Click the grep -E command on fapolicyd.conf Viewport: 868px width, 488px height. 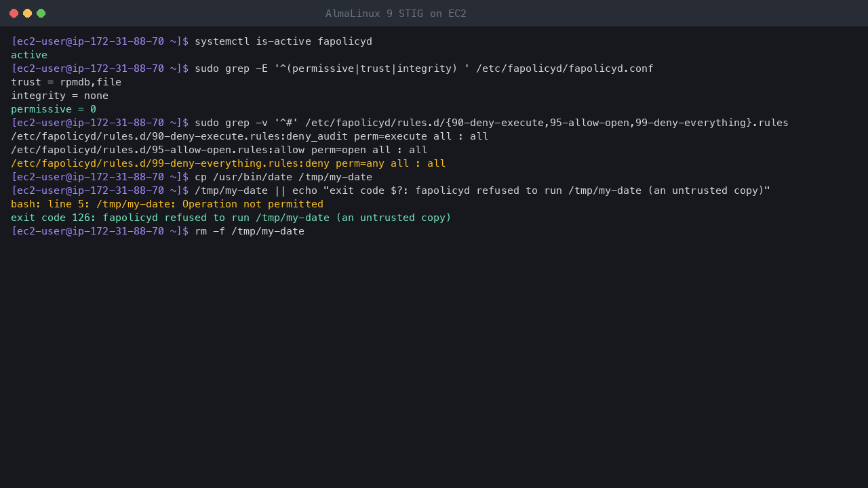click(424, 68)
